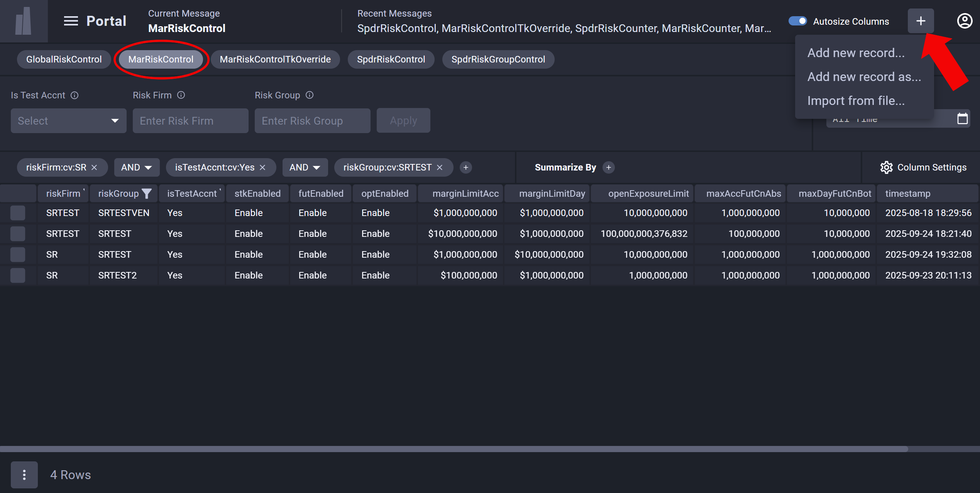980x493 pixels.
Task: Toggle the Autosize Columns switch
Action: coord(798,21)
